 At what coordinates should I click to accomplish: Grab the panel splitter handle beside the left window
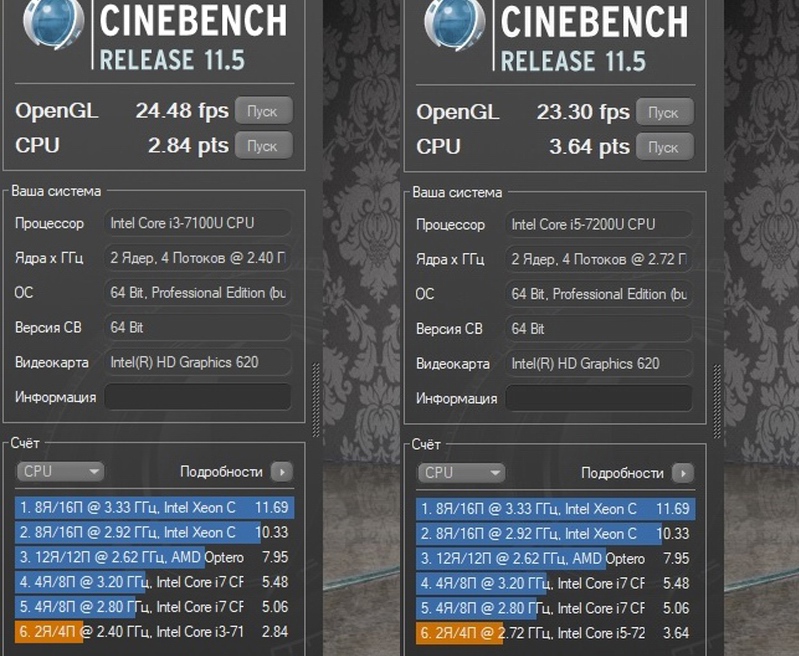click(x=316, y=400)
